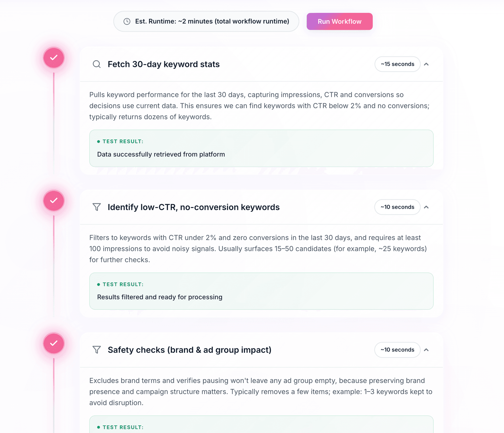Toggle the completion checkmark on Identify low-CTR step
The image size is (504, 433).
(54, 201)
